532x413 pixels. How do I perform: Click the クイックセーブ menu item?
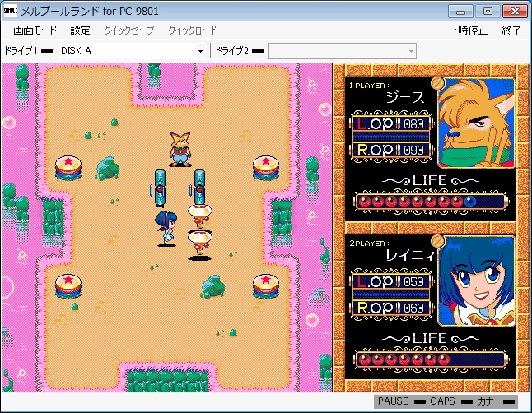[x=129, y=30]
